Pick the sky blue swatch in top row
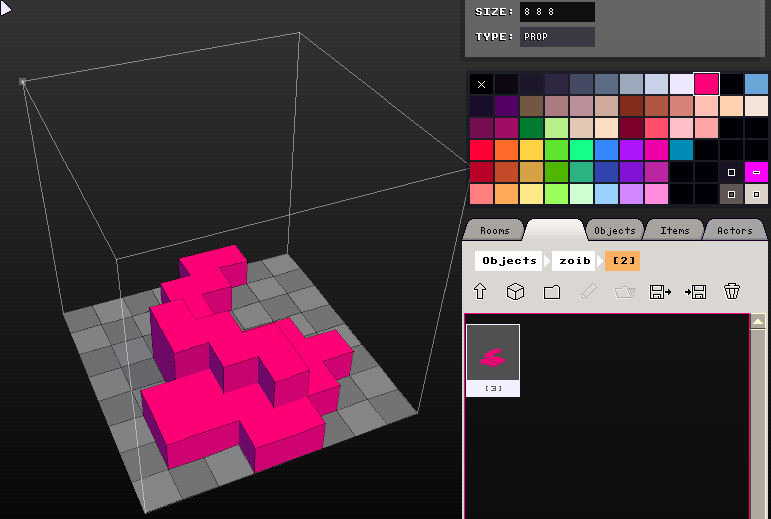 point(756,84)
